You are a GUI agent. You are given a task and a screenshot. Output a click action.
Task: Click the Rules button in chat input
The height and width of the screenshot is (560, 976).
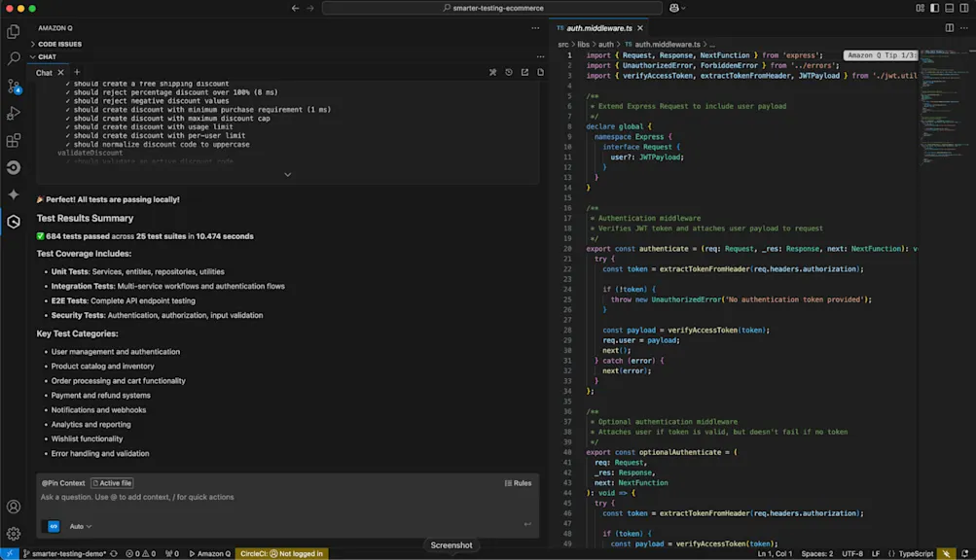pyautogui.click(x=518, y=483)
